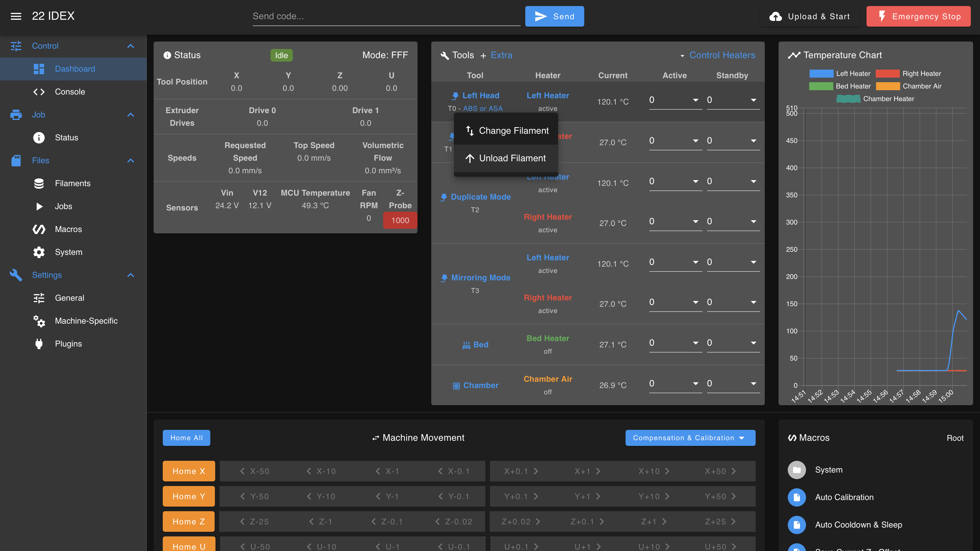
Task: Click the Send code button
Action: click(x=554, y=16)
